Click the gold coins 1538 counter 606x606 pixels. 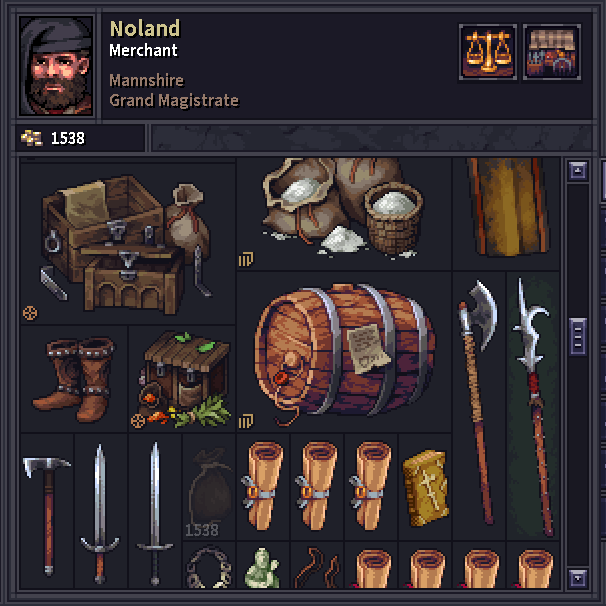[53, 138]
